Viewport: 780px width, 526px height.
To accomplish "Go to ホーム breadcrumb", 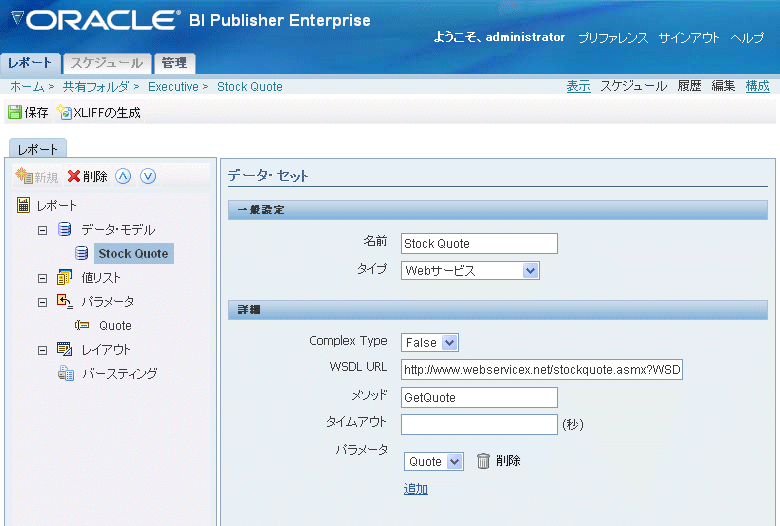I will 27,87.
